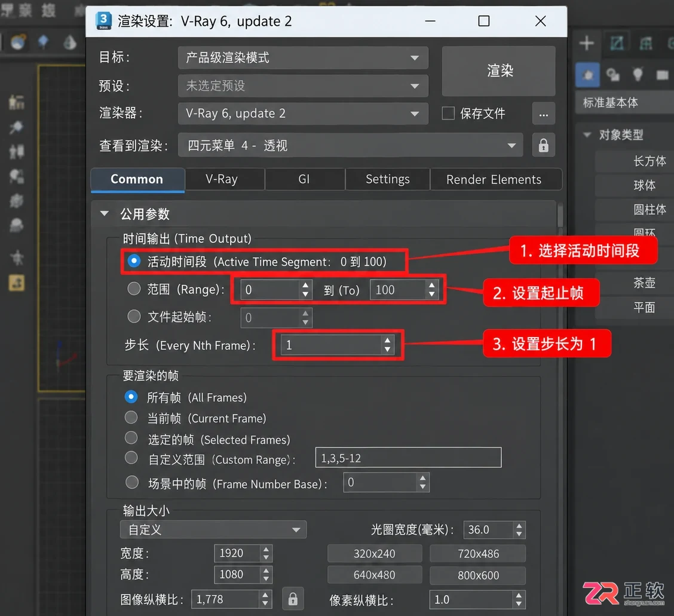Select the 范围 Range radio button
Image resolution: width=674 pixels, height=616 pixels.
pyautogui.click(x=134, y=289)
